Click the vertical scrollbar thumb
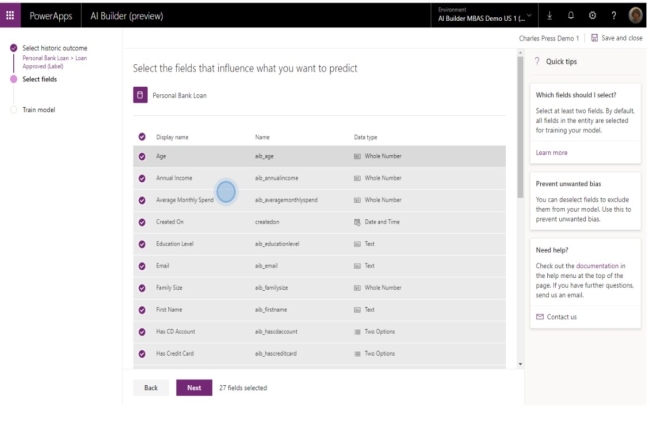 click(520, 127)
